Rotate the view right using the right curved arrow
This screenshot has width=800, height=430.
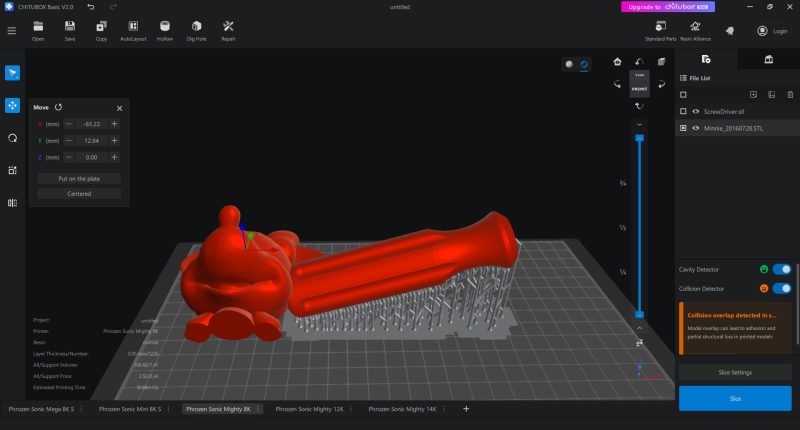[x=661, y=84]
